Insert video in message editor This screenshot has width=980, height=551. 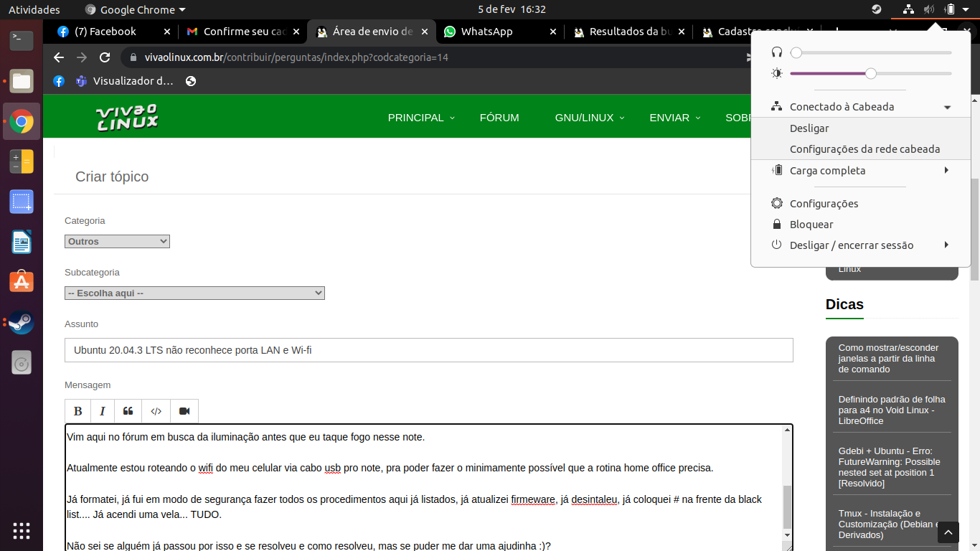pyautogui.click(x=184, y=411)
